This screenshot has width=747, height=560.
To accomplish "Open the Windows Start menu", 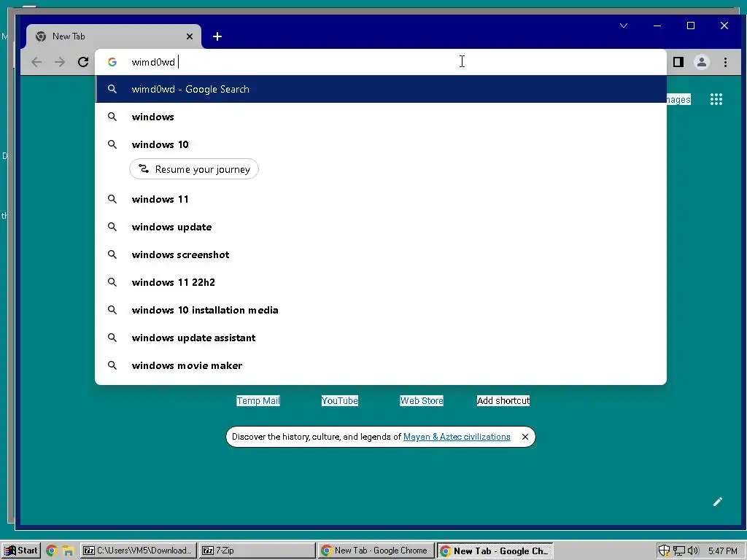I will pos(20,551).
